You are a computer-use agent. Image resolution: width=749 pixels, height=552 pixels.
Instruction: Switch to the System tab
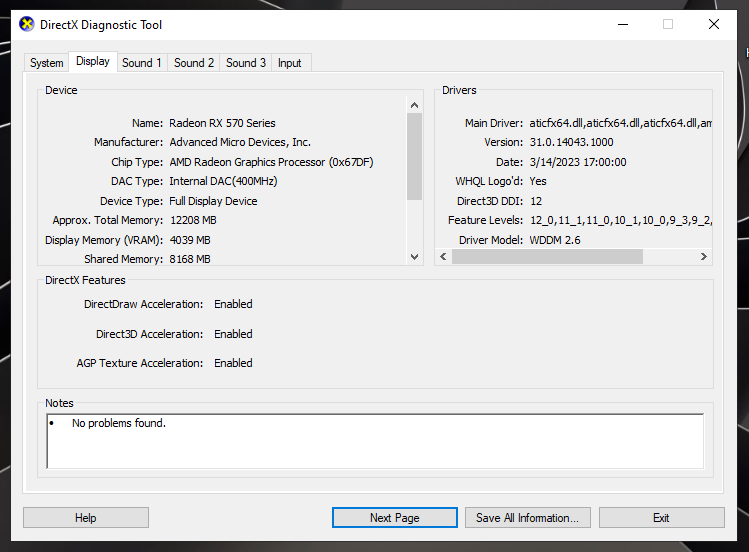click(x=46, y=63)
